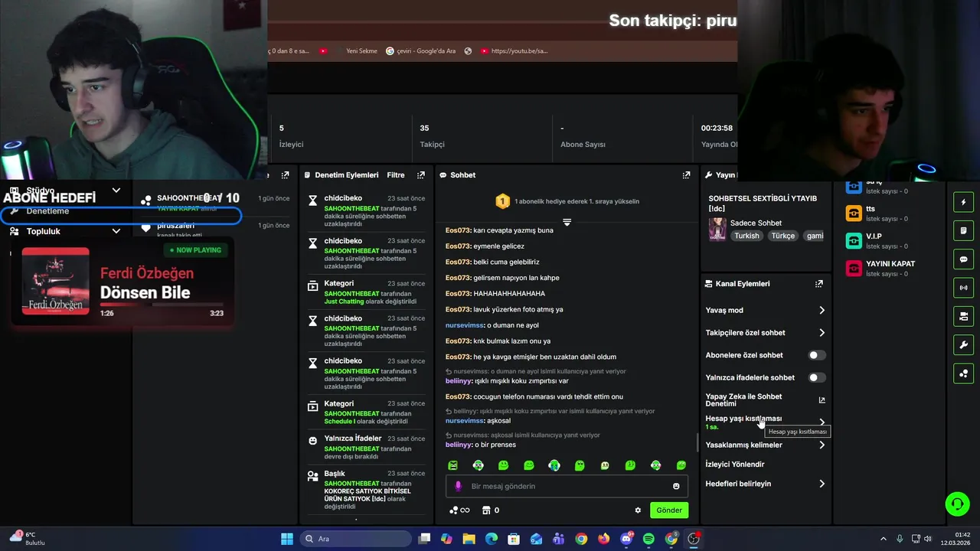Click the tts reward orange icon
The image size is (980, 551).
[x=854, y=214]
